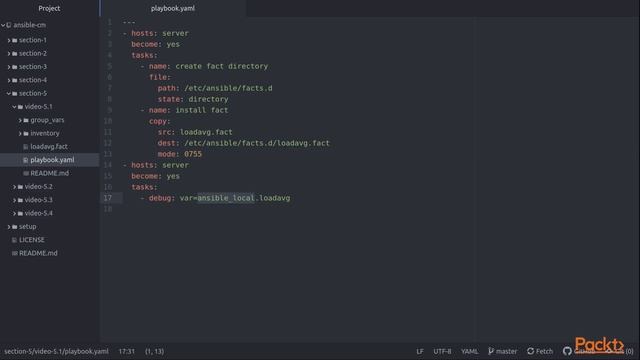Select playbook.yaml in the project tree

pos(52,160)
